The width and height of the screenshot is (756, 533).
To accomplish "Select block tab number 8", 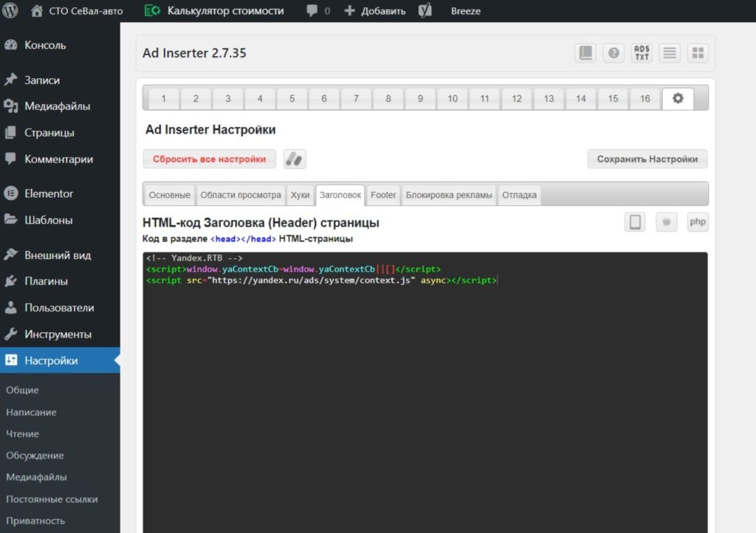I will 388,99.
